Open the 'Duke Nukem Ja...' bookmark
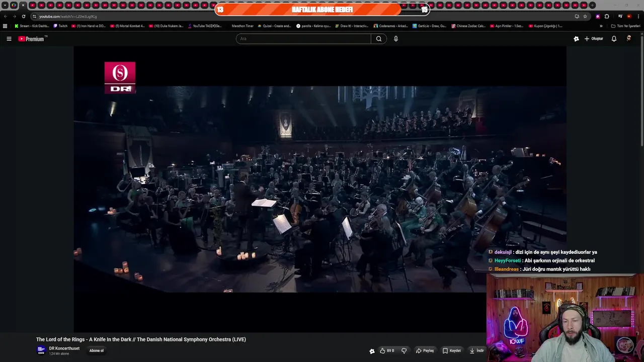Image resolution: width=644 pixels, height=362 pixels. [166, 26]
